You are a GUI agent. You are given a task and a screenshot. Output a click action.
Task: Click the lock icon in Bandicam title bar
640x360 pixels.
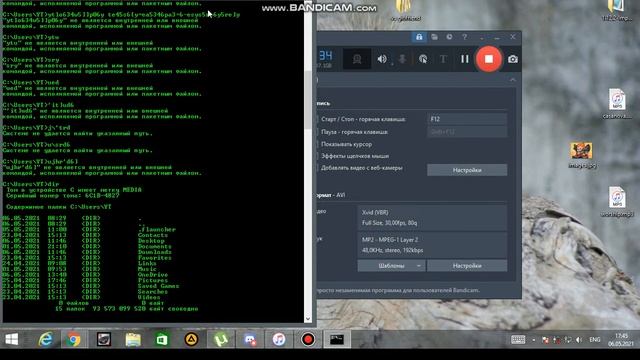pyautogui.click(x=419, y=37)
